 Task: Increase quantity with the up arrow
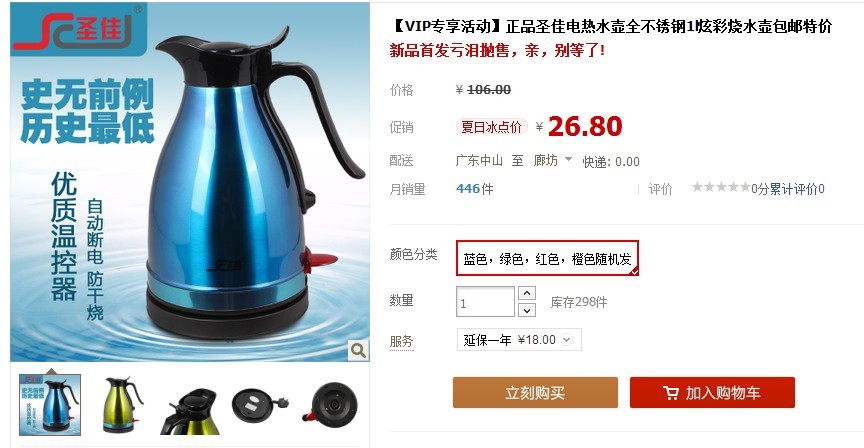click(x=527, y=293)
